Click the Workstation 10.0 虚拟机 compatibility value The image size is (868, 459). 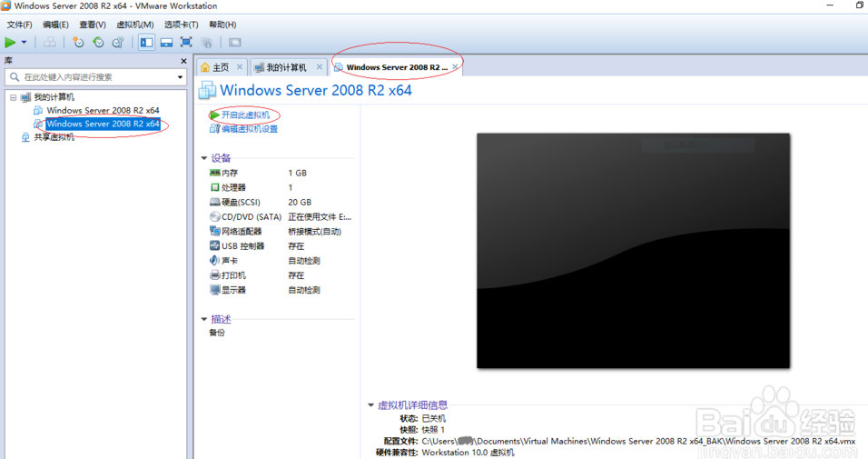click(x=468, y=453)
